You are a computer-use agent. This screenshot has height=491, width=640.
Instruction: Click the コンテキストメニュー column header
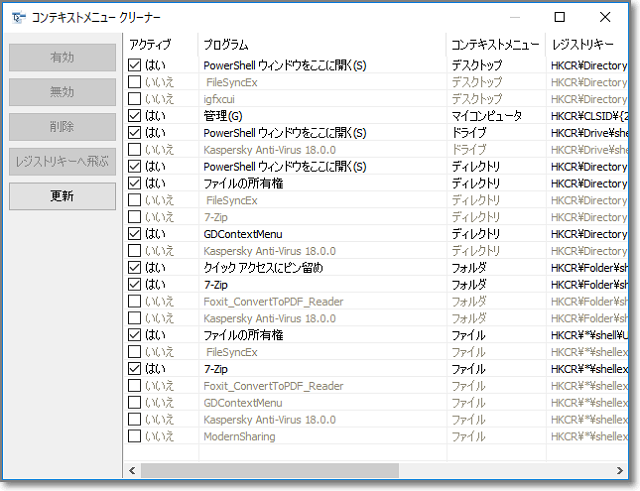[x=495, y=45]
